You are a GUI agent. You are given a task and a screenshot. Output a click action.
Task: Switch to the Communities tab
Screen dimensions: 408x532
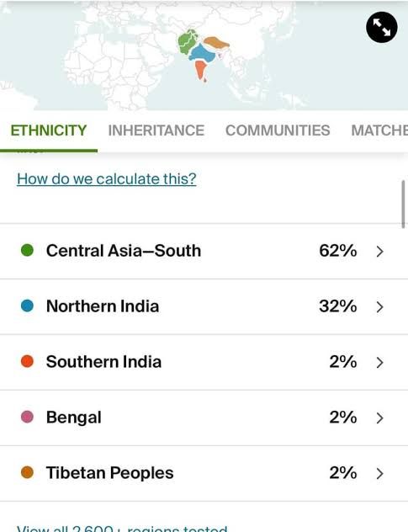coord(278,130)
